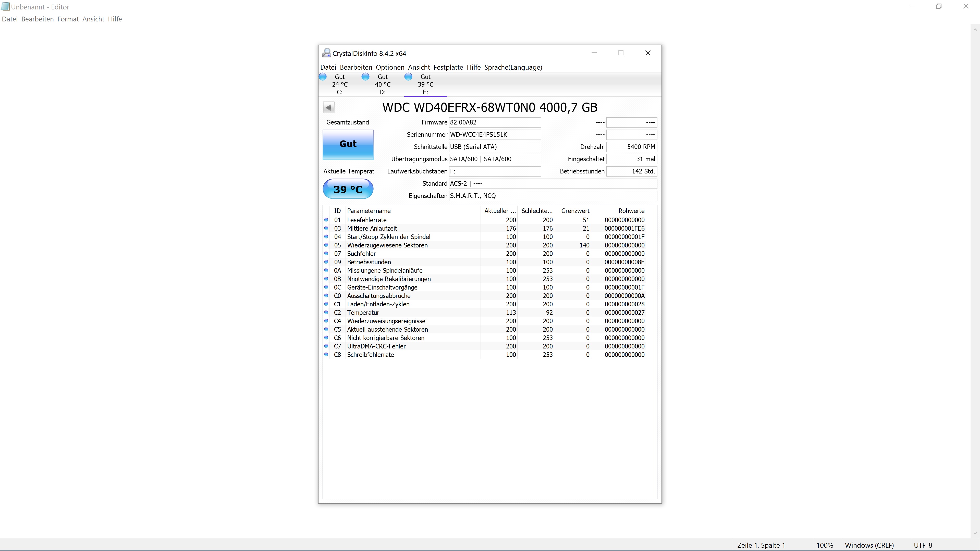This screenshot has width=980, height=551.
Task: Click the previous disk arrow button
Action: (x=329, y=107)
